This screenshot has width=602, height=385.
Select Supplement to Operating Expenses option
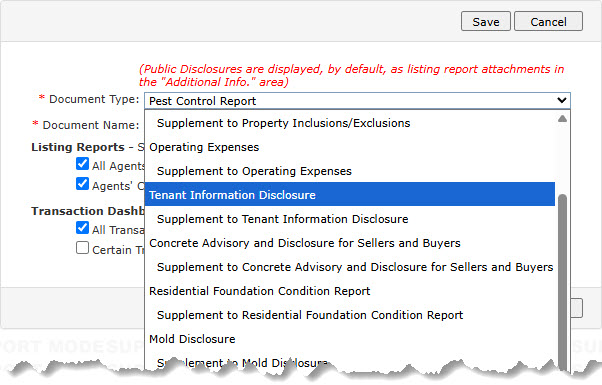350,171
